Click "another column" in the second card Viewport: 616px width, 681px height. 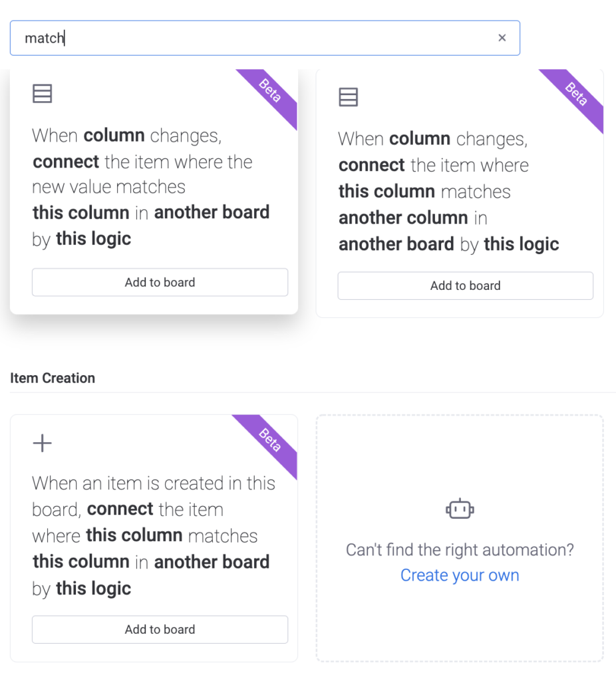click(x=403, y=217)
